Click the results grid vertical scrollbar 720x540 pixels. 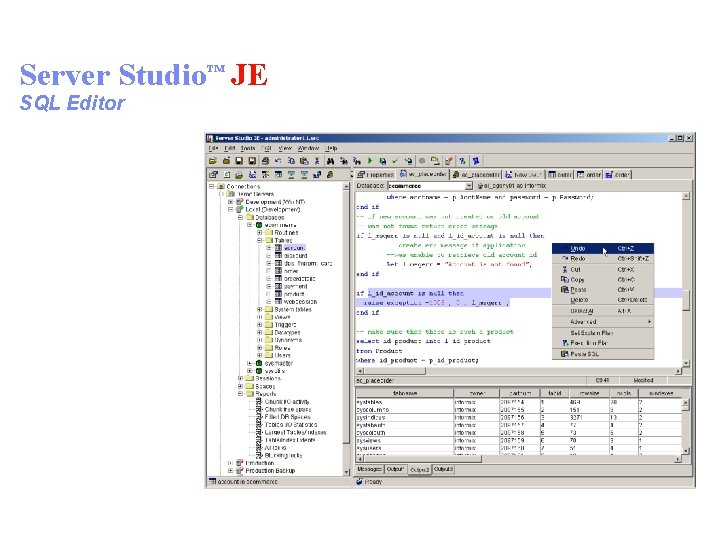[x=686, y=426]
